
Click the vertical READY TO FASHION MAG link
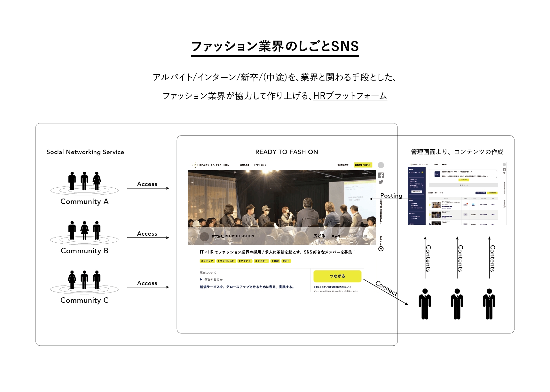pyautogui.click(x=381, y=212)
